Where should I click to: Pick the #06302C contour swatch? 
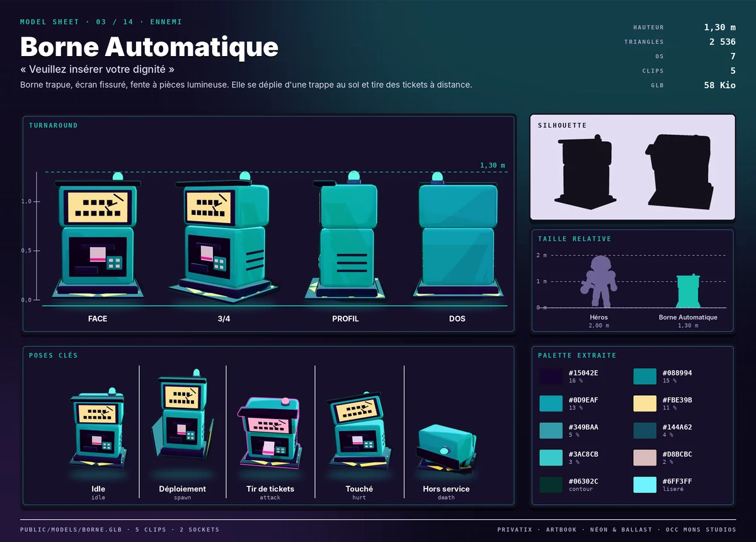[x=551, y=485]
